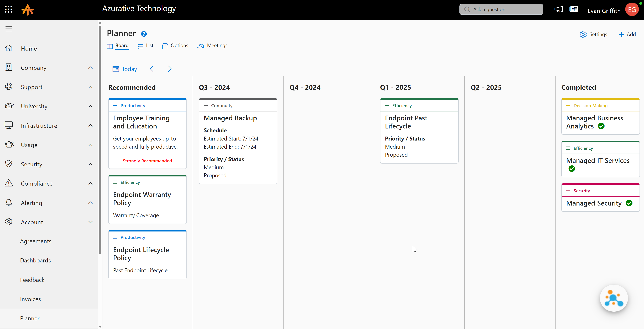Screen dimensions: 644x329
Task: Open Agreements in the sidebar
Action: pyautogui.click(x=35, y=241)
